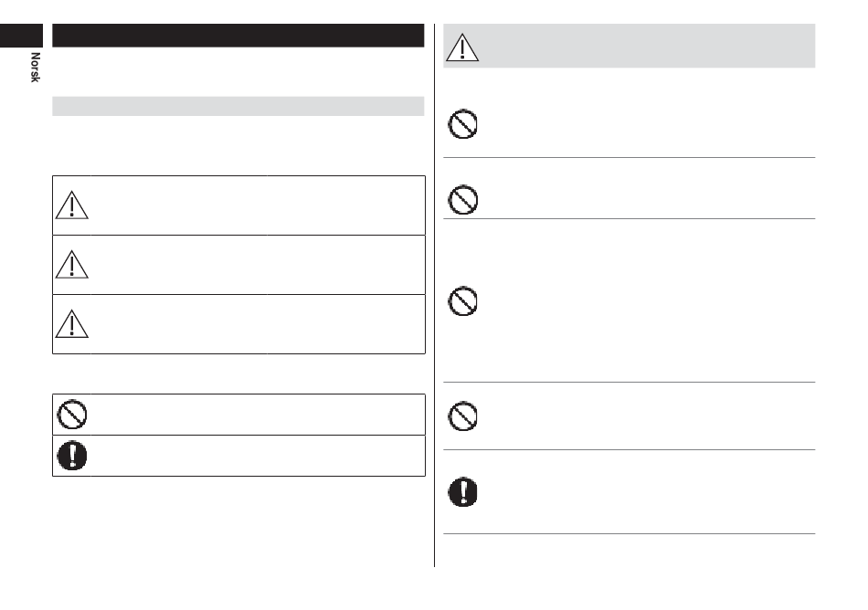Click the warning triangle in the right gray header
Viewport: 868px width, 610px height.
[462, 47]
